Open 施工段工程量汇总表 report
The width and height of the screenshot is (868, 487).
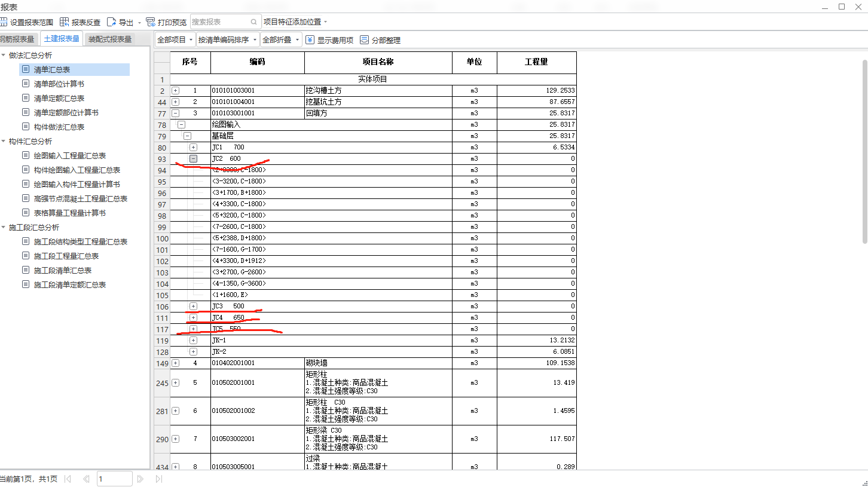coord(66,256)
